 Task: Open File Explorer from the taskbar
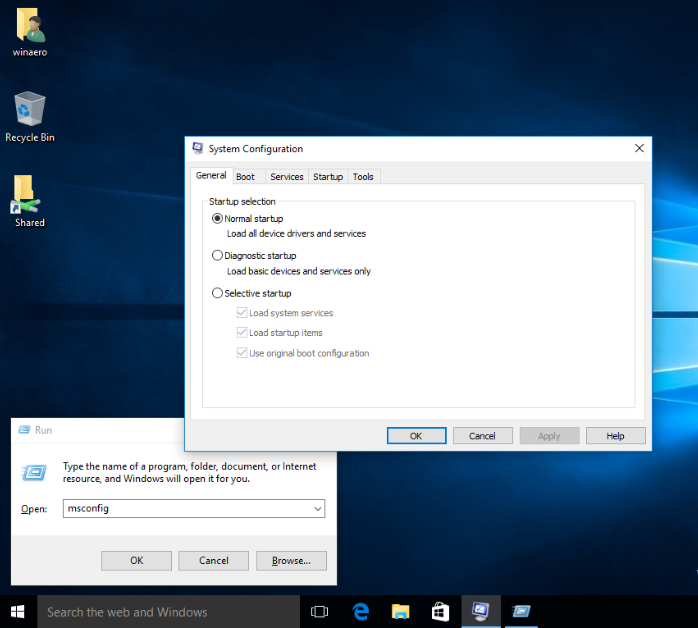coord(400,612)
